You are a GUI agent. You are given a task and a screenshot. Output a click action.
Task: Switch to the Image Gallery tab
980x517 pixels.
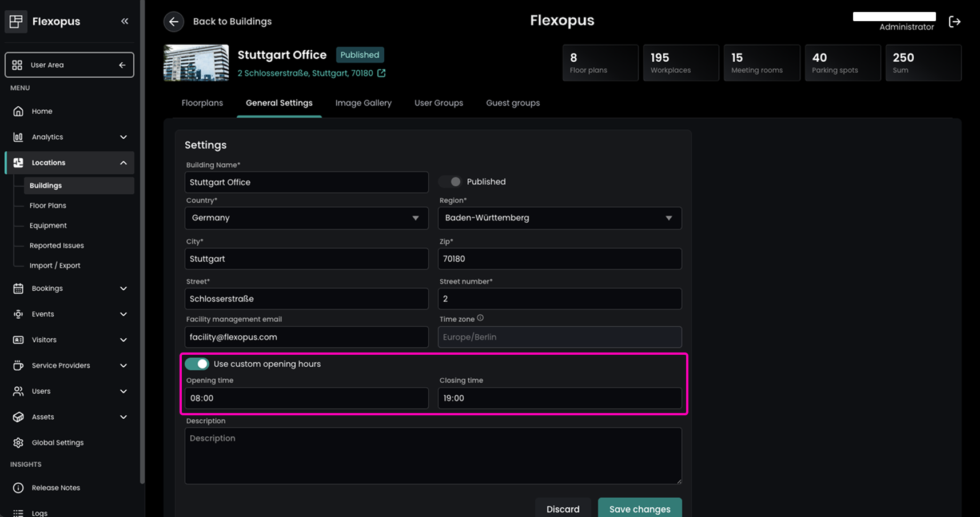(x=363, y=103)
